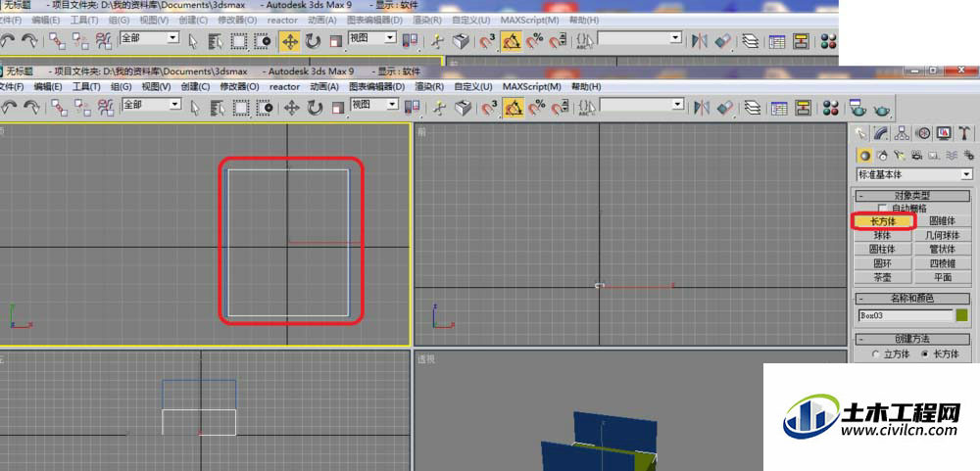Open Select by Name in front window

click(x=217, y=108)
